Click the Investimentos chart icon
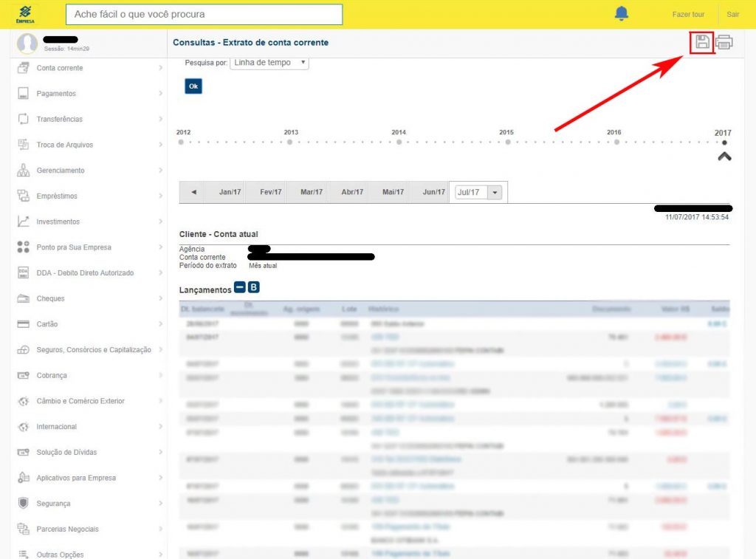This screenshot has width=756, height=559. [x=23, y=222]
